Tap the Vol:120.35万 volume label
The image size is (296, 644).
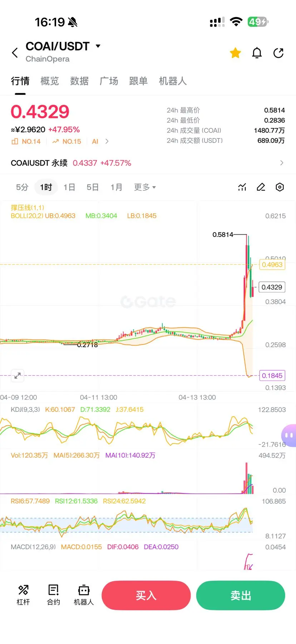[29, 455]
